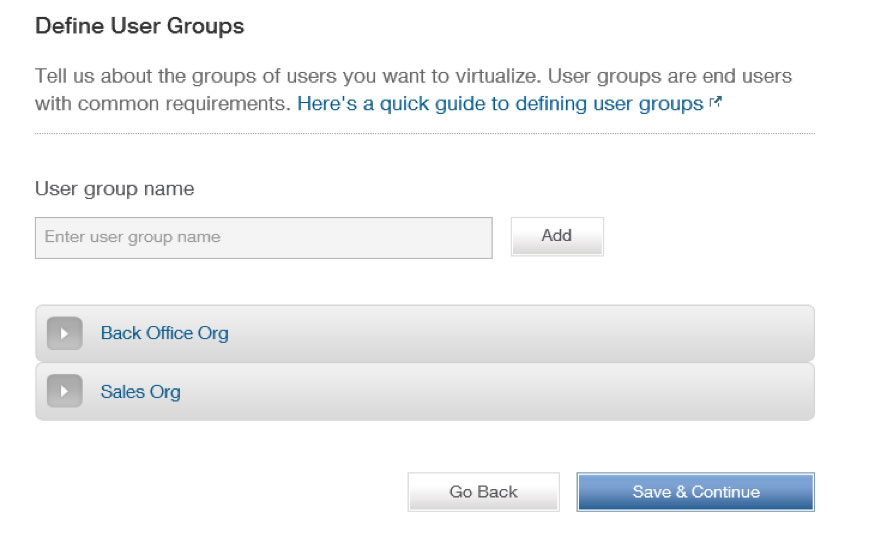The image size is (886, 539).
Task: Expand the Back Office Org arrow icon
Action: coord(64,333)
